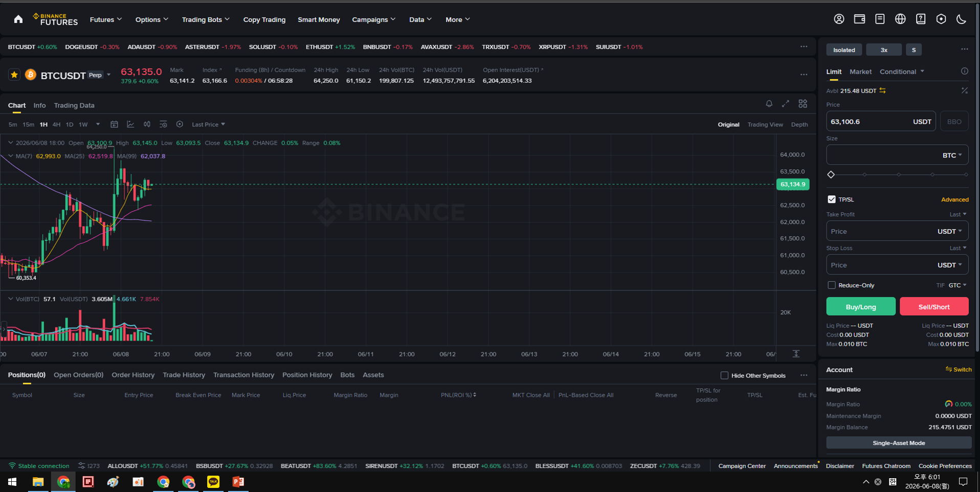Select the 1D chart interval
This screenshot has width=980, height=492.
70,124
